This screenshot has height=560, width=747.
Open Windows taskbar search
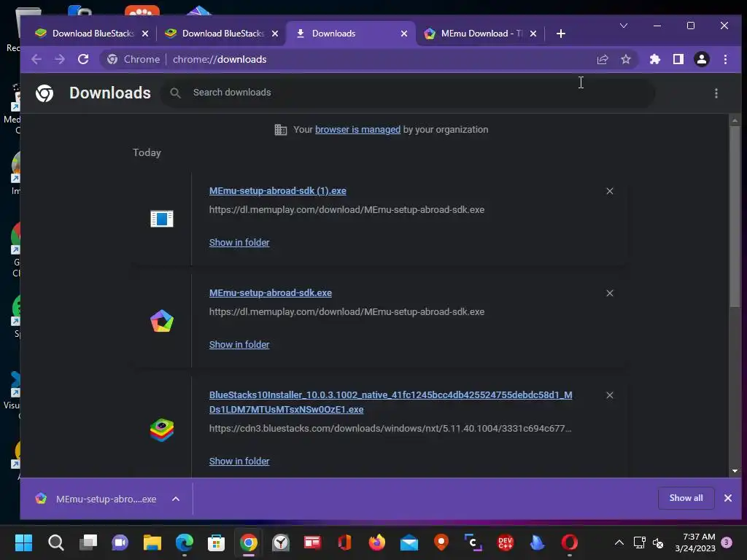pos(55,542)
